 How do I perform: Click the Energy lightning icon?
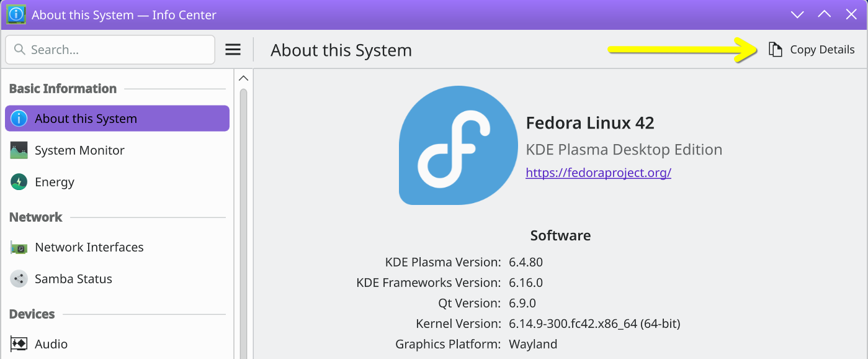[x=19, y=182]
